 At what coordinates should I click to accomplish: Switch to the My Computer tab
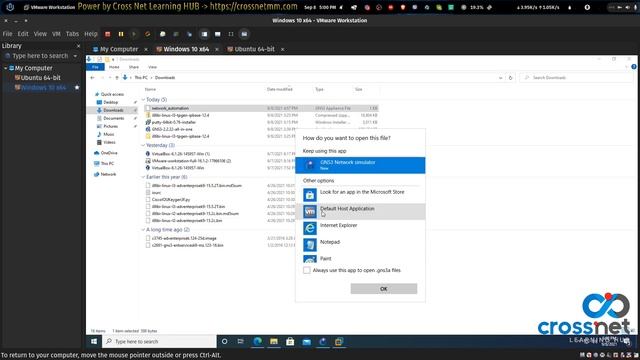(119, 49)
